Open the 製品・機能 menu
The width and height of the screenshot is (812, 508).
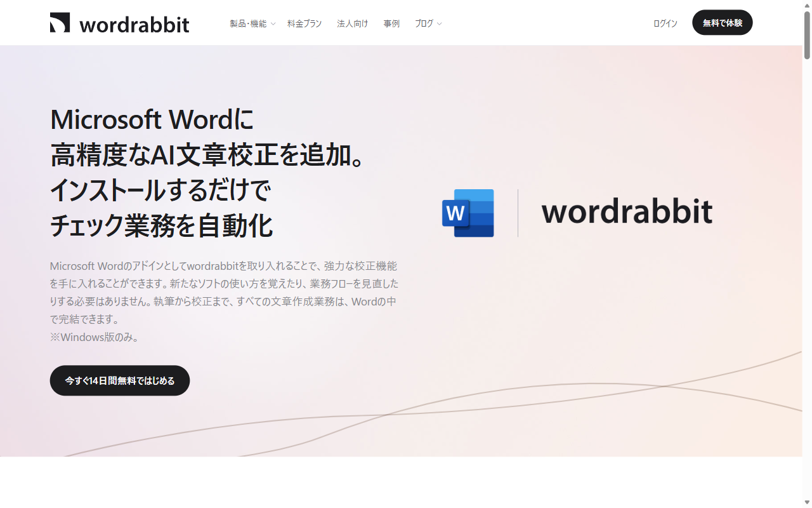(x=248, y=23)
